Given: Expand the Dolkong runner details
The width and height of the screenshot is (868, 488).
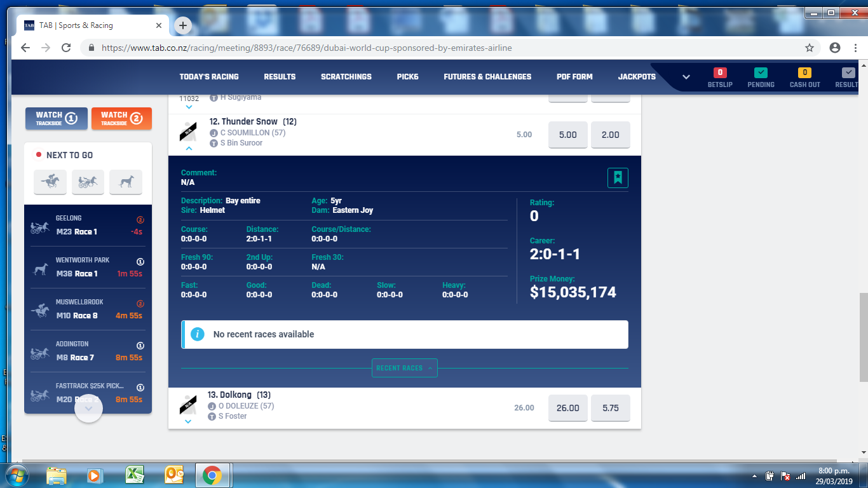Looking at the screenshot, I should [187, 421].
